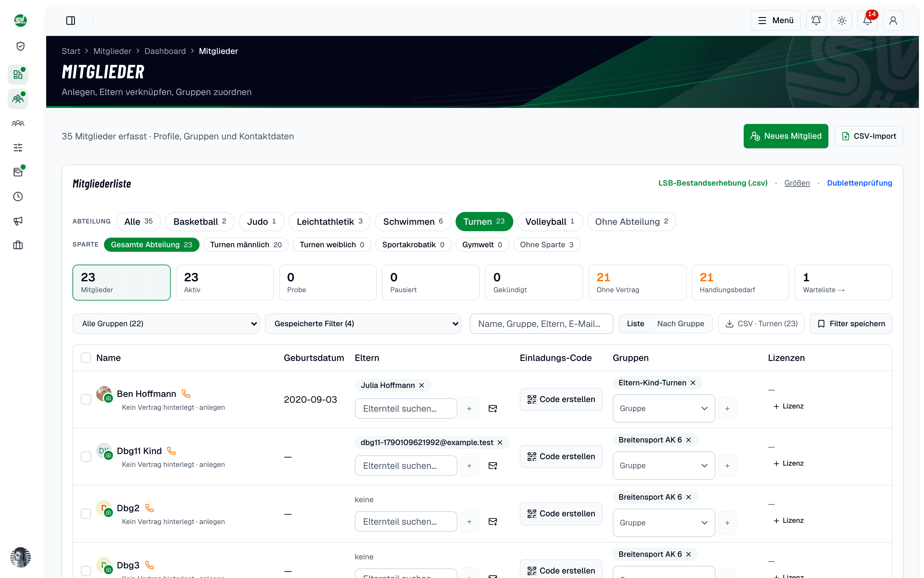Open Gruppe dropdown in Dbg2 row
Viewport: 924px width, 578px height.
[x=663, y=522]
